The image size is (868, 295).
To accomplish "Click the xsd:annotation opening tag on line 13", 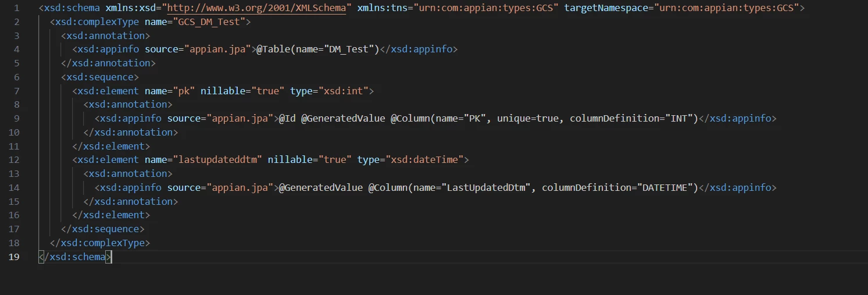I will pos(128,173).
